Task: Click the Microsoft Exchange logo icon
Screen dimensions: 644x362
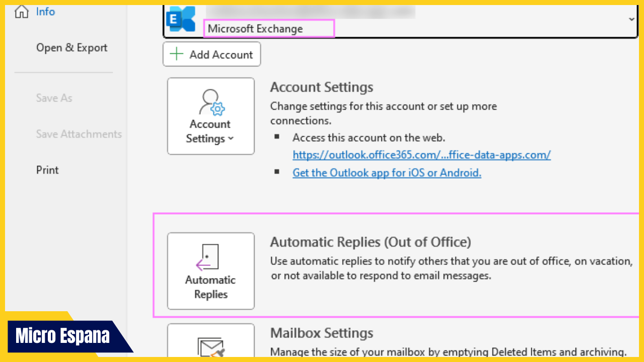Action: [181, 19]
